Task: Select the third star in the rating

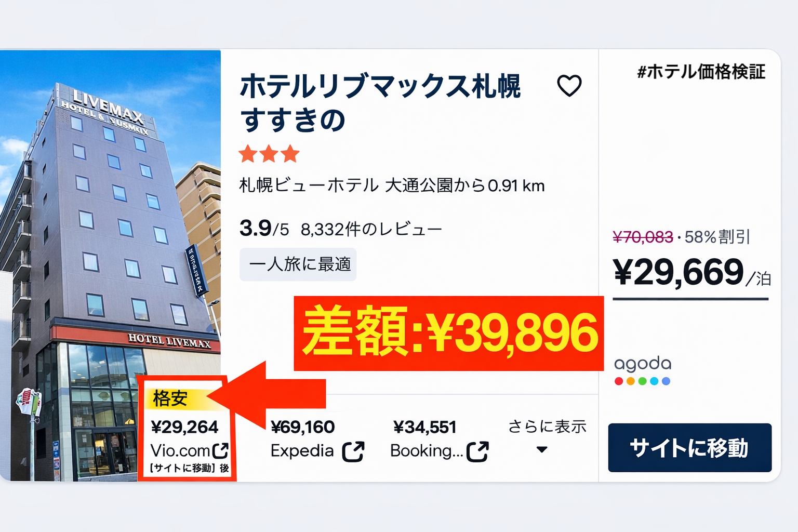Action: (290, 153)
